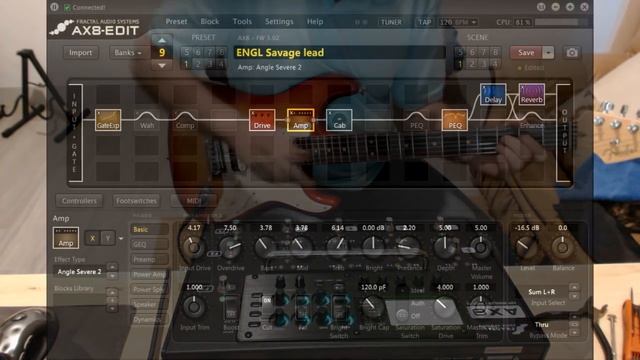
Task: Open the Controllers panel
Action: coord(79,201)
